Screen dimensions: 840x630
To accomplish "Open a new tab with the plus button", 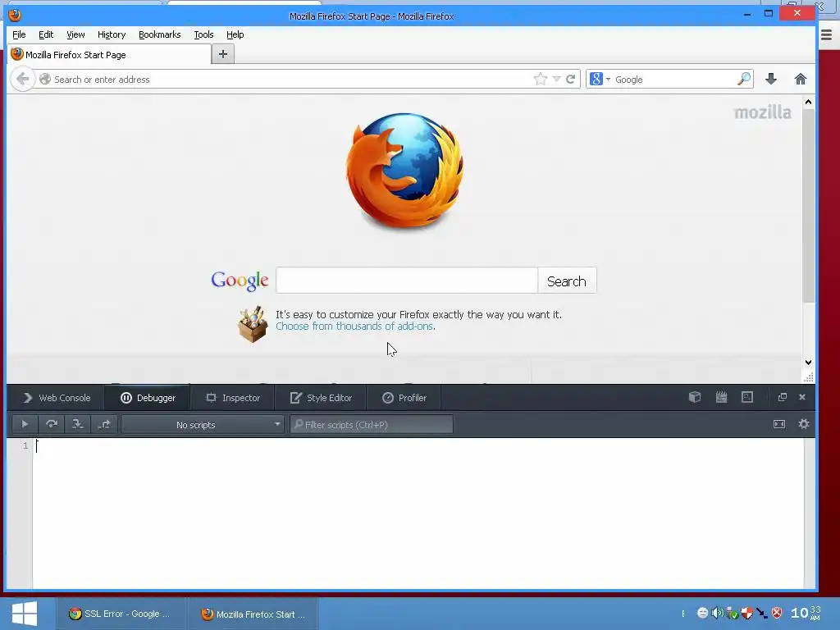I will 223,54.
